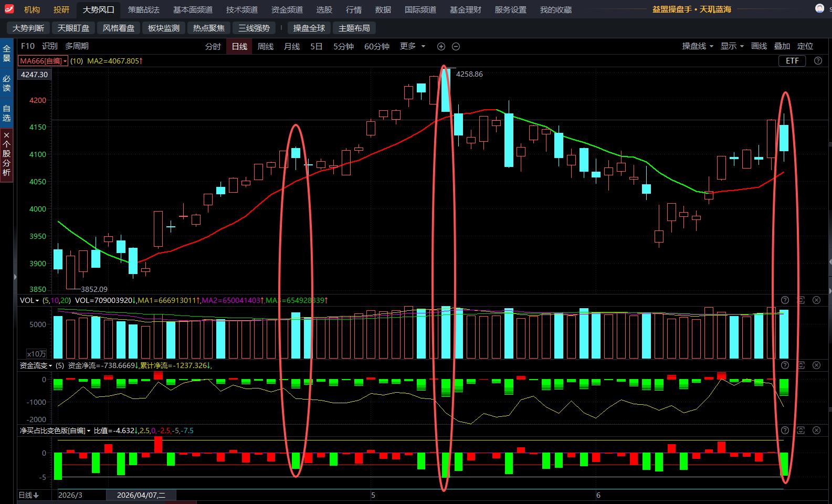This screenshot has width=832, height=504.
Task: Click the 大势判断 button
Action: (x=28, y=28)
